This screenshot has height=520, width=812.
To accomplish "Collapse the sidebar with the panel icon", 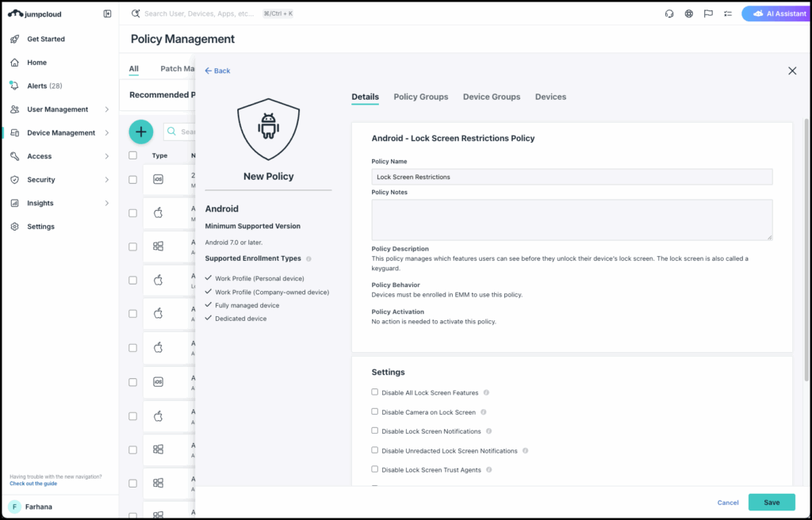I will pyautogui.click(x=108, y=13).
